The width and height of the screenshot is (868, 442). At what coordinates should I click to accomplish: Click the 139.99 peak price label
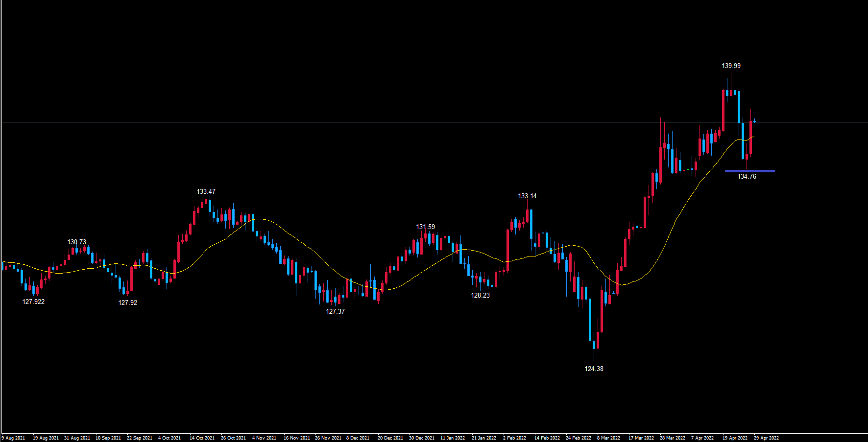(731, 66)
